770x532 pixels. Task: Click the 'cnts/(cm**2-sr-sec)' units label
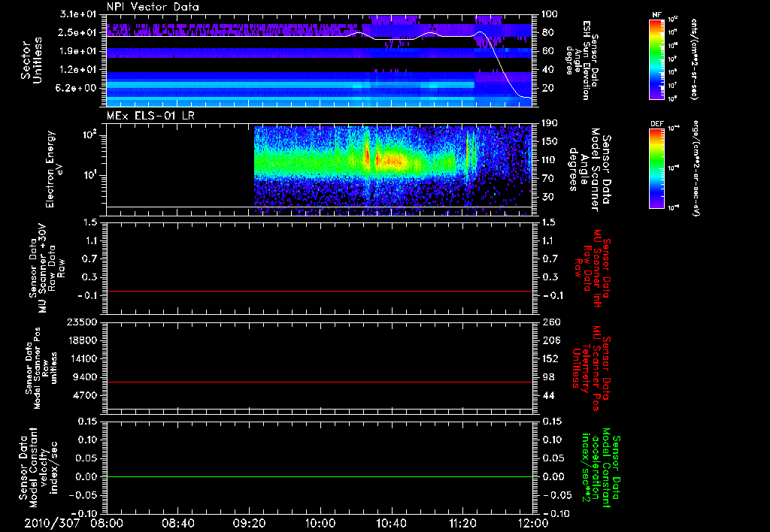tap(694, 59)
